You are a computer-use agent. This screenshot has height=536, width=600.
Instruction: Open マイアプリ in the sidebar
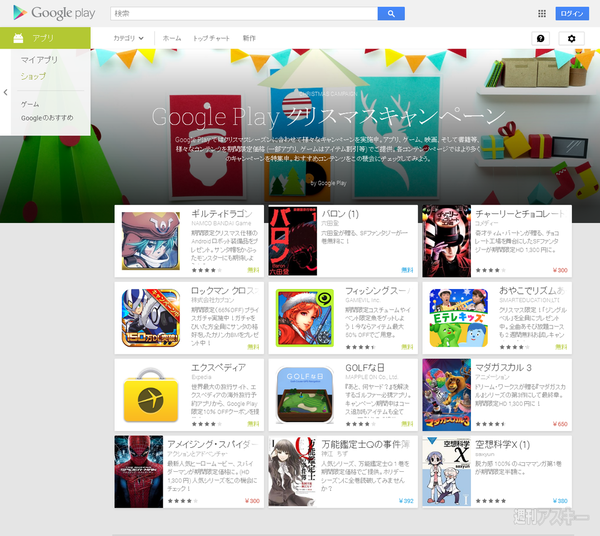39,60
